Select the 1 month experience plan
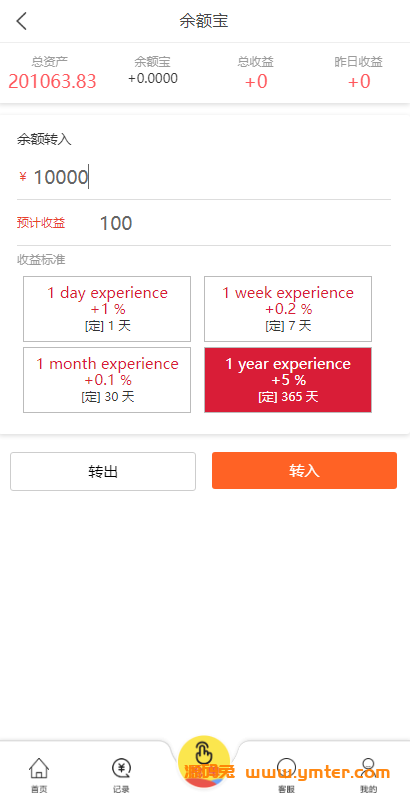Viewport: 410px width, 798px height. (x=107, y=380)
